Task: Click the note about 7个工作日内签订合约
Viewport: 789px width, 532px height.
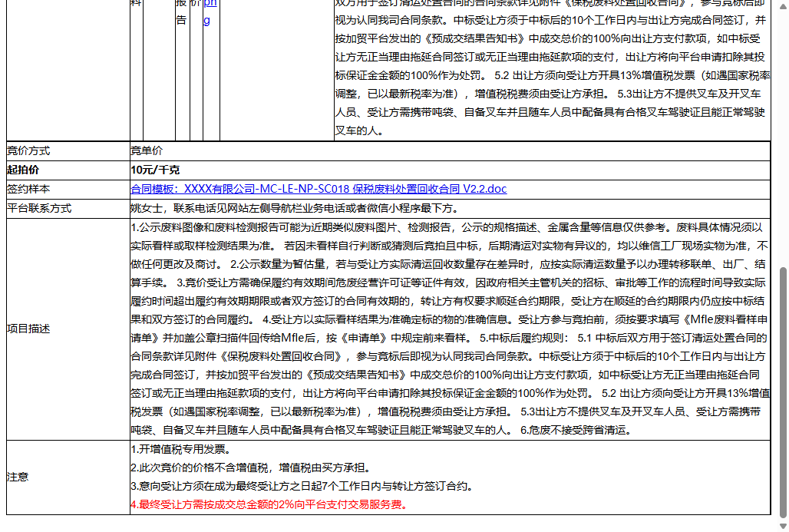Action: (x=302, y=487)
